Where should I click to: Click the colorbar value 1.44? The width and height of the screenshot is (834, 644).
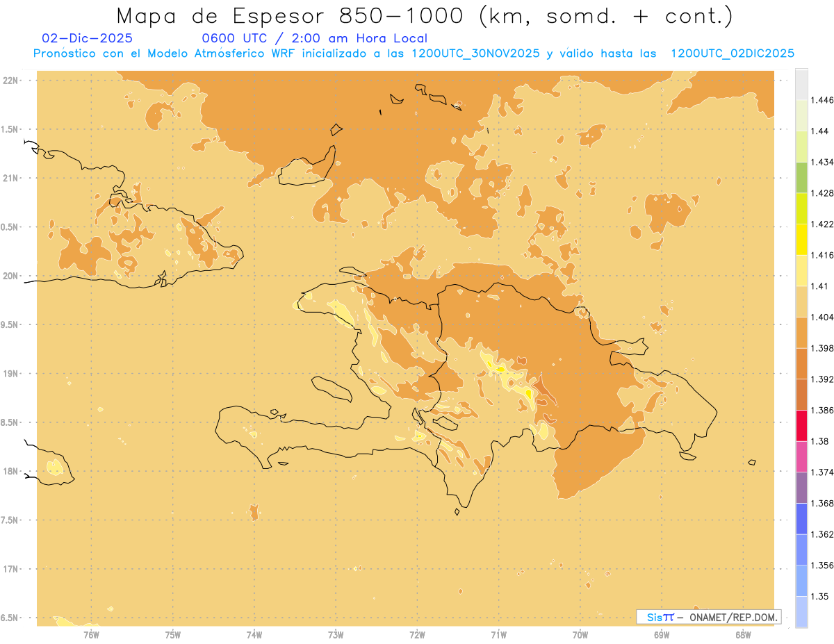click(819, 131)
